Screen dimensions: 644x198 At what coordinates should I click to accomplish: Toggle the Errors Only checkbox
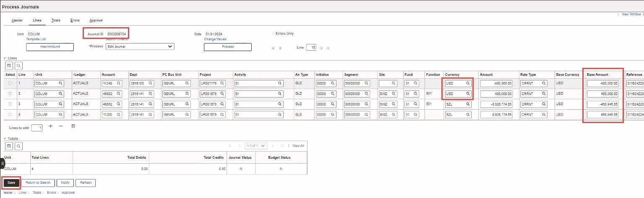[x=274, y=33]
